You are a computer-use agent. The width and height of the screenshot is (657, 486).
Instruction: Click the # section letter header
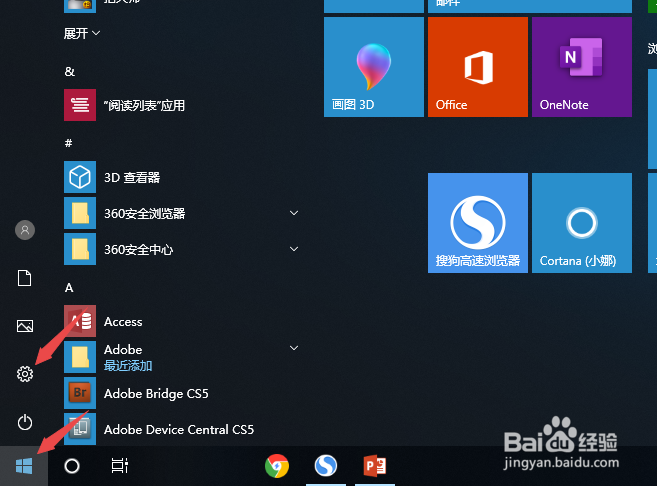tap(68, 143)
